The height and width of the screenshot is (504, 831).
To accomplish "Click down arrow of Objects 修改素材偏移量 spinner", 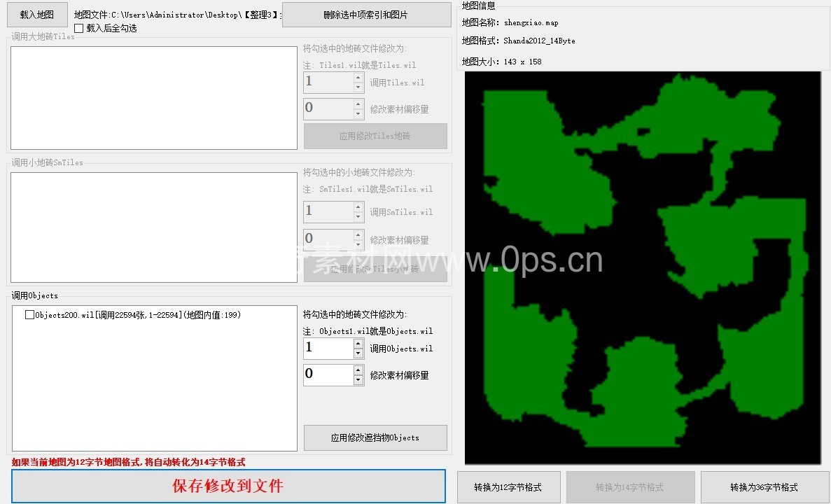I will (x=358, y=380).
